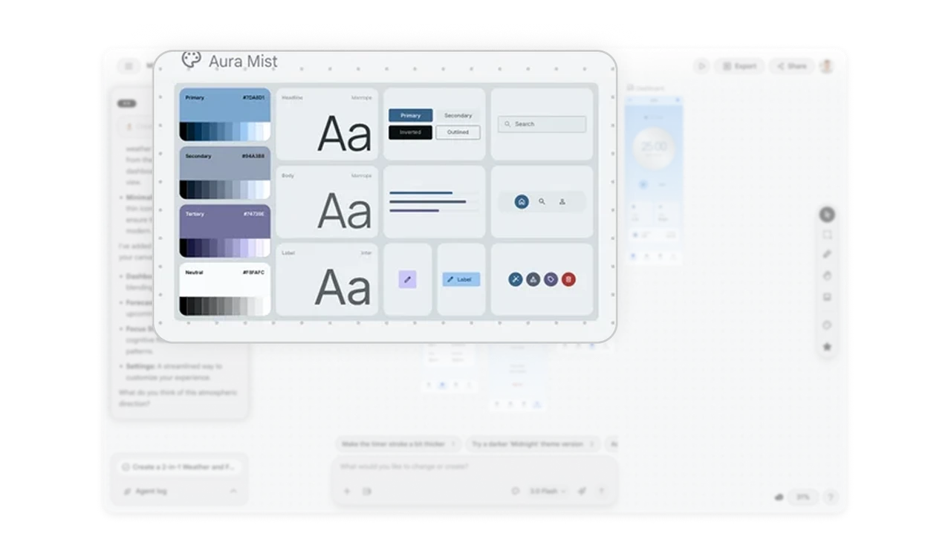Screen dimensions: 951x560
Task: Open the user avatar menu
Action: pos(826,66)
